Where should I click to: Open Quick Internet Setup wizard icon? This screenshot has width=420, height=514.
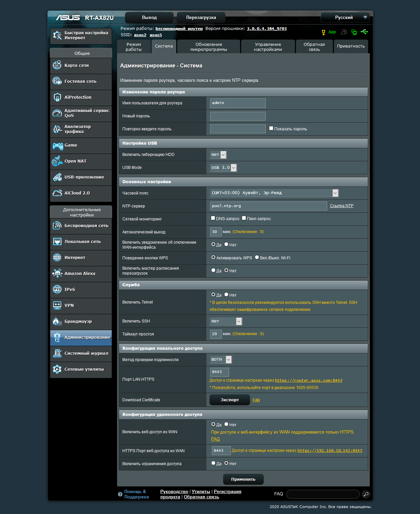pyautogui.click(x=57, y=36)
